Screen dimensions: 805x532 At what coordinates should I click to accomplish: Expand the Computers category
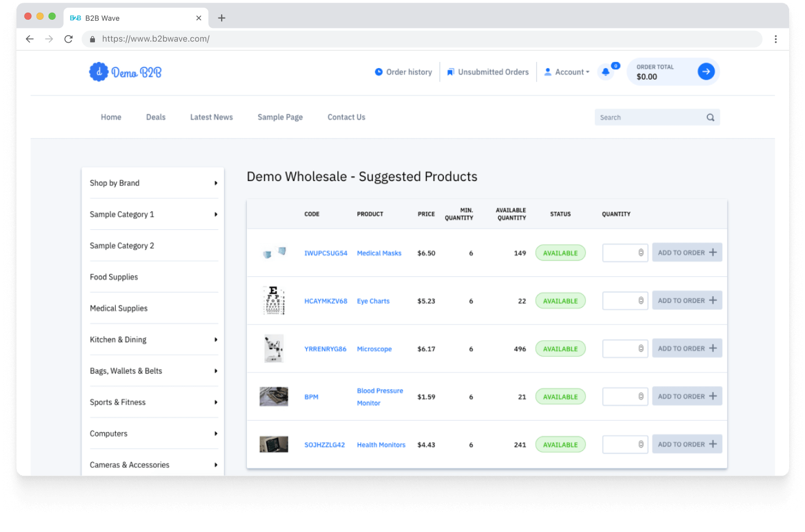216,433
